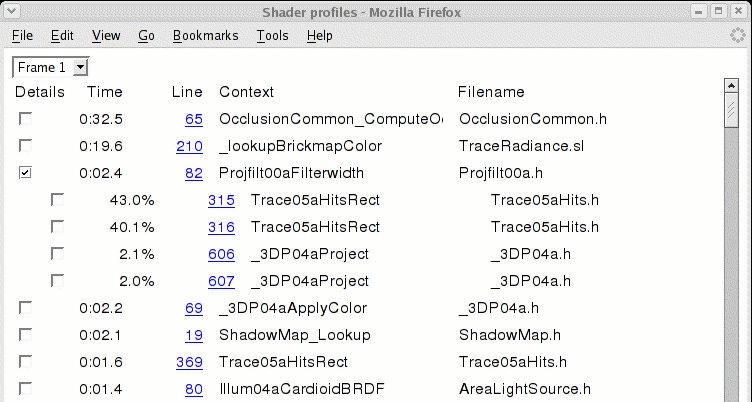Screen dimensions: 752x402
Task: Open the Help menu
Action: [320, 35]
